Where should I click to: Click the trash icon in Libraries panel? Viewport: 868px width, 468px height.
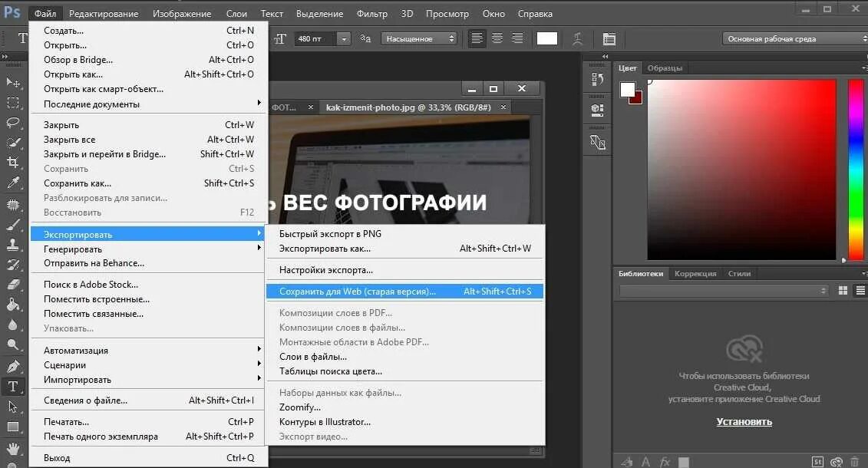pyautogui.click(x=855, y=461)
